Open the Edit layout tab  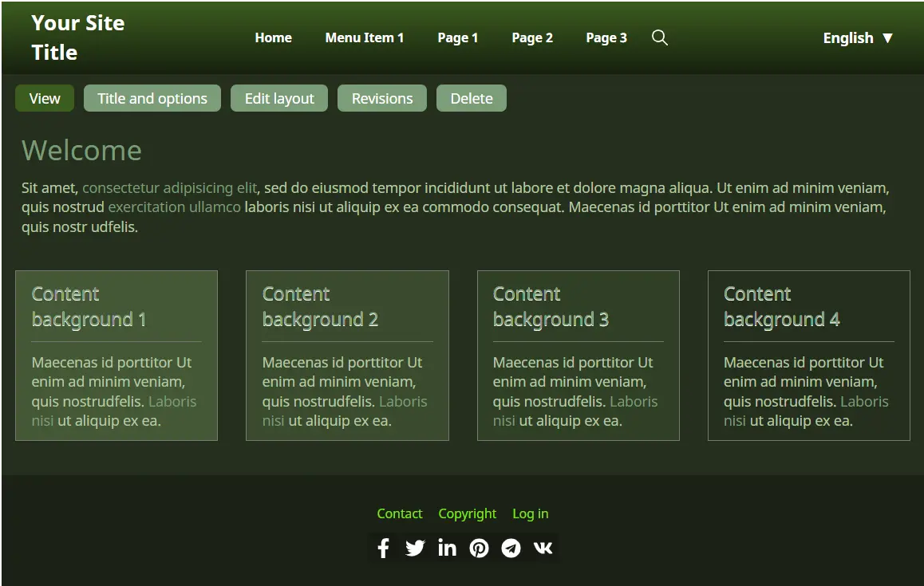pyautogui.click(x=279, y=98)
